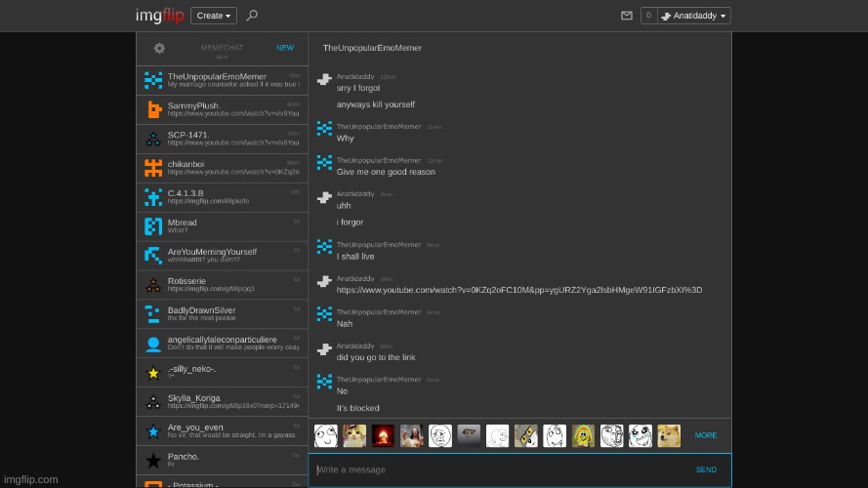Open the YouTube link in the chat

519,290
